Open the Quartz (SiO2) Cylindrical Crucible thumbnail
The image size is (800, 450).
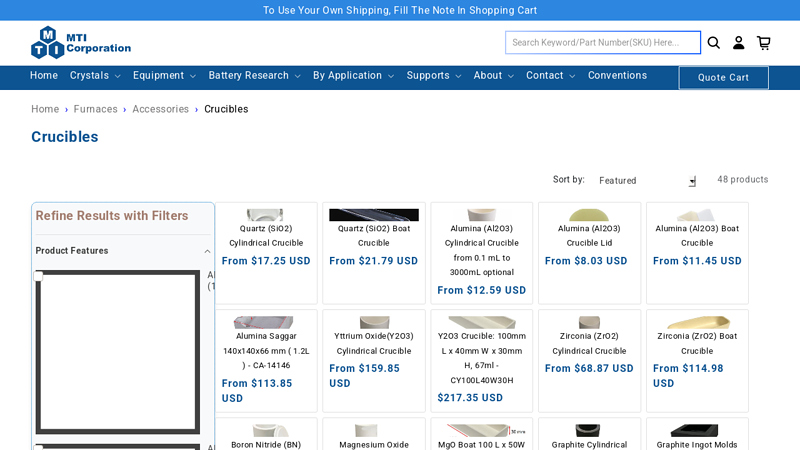click(265, 215)
